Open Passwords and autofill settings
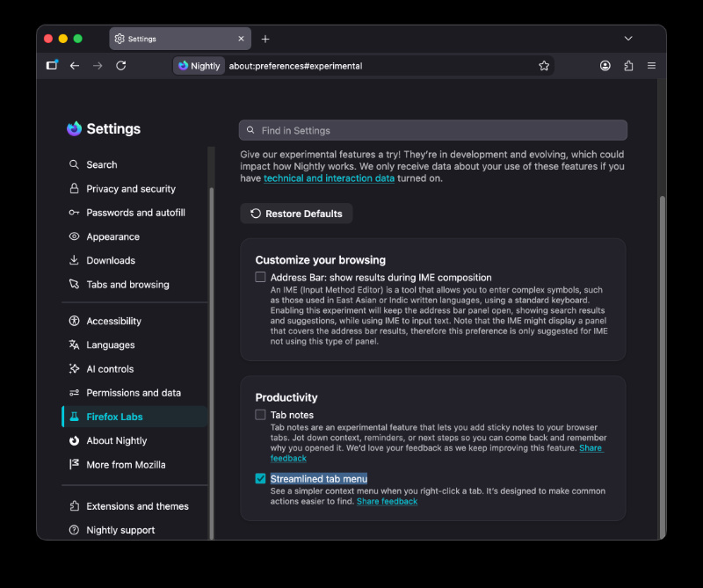The width and height of the screenshot is (703, 588). [134, 213]
